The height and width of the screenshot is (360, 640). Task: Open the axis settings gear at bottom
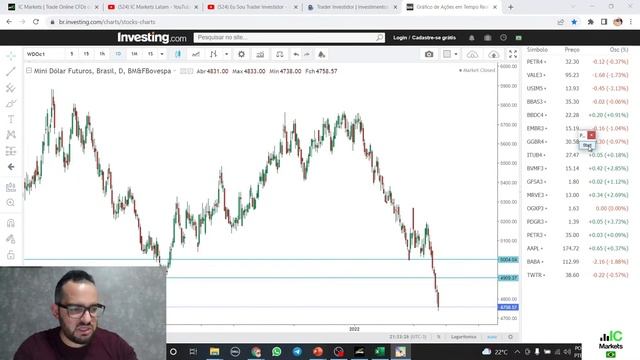pyautogui.click(x=510, y=337)
